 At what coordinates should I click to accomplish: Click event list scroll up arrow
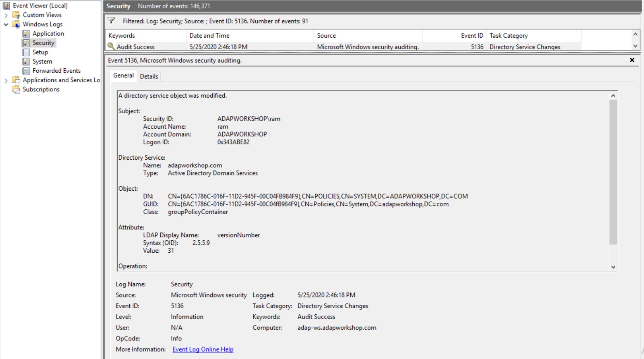635,34
